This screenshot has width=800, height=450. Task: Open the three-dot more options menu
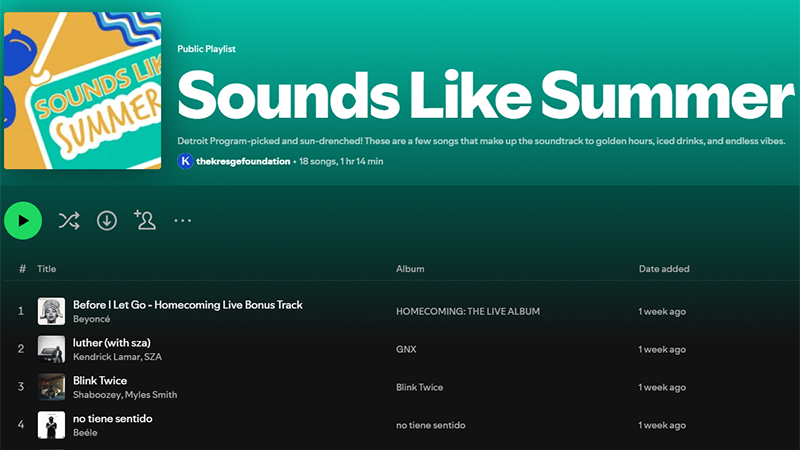pos(183,220)
